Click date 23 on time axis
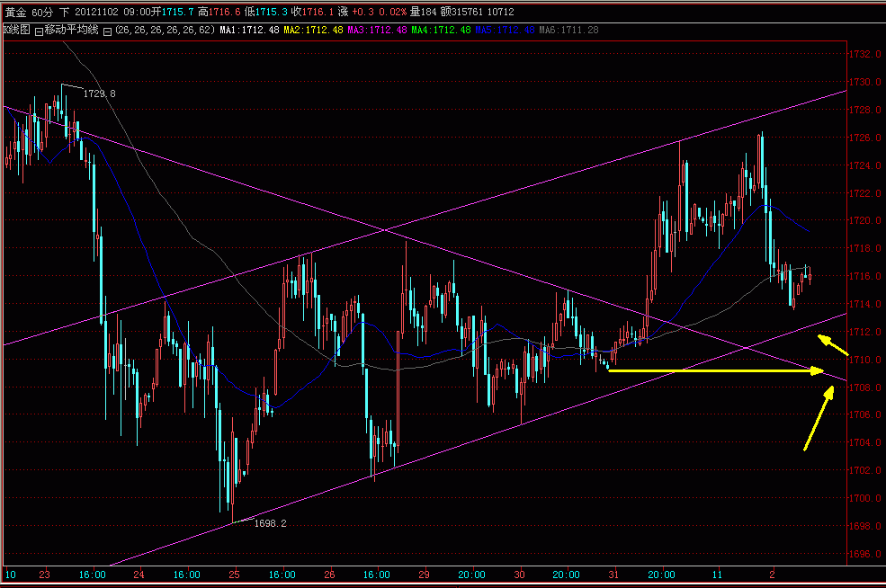886x588 pixels. pos(44,575)
